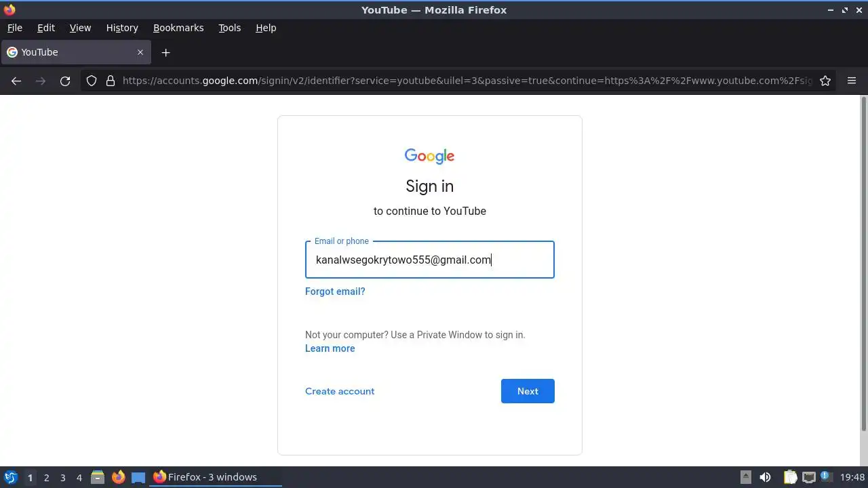This screenshot has height=488, width=868.
Task: Open the View menu
Action: (x=80, y=28)
